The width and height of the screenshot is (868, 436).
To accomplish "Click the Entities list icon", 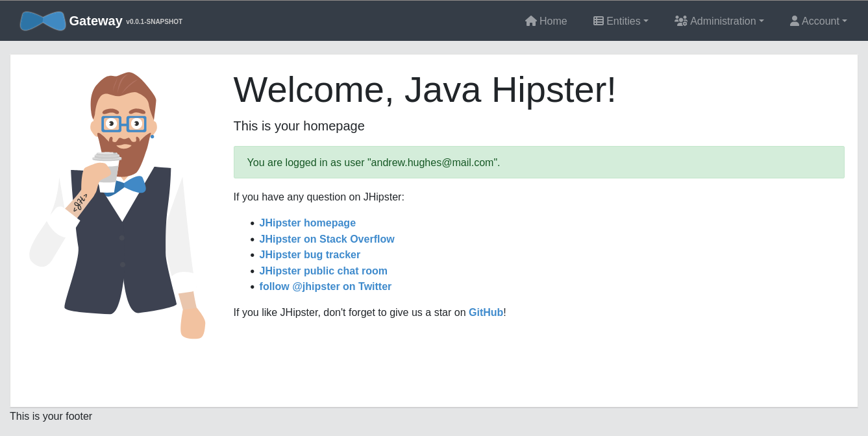I will (599, 21).
